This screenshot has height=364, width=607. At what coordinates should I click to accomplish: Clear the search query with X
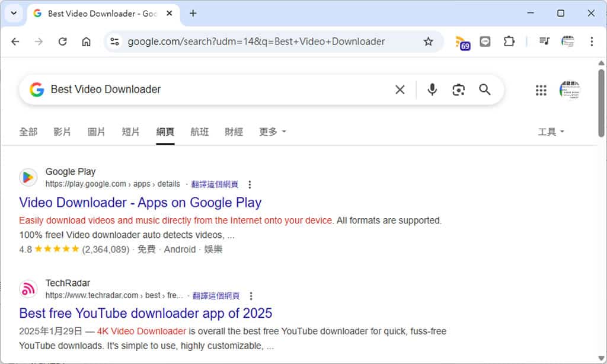pyautogui.click(x=400, y=90)
